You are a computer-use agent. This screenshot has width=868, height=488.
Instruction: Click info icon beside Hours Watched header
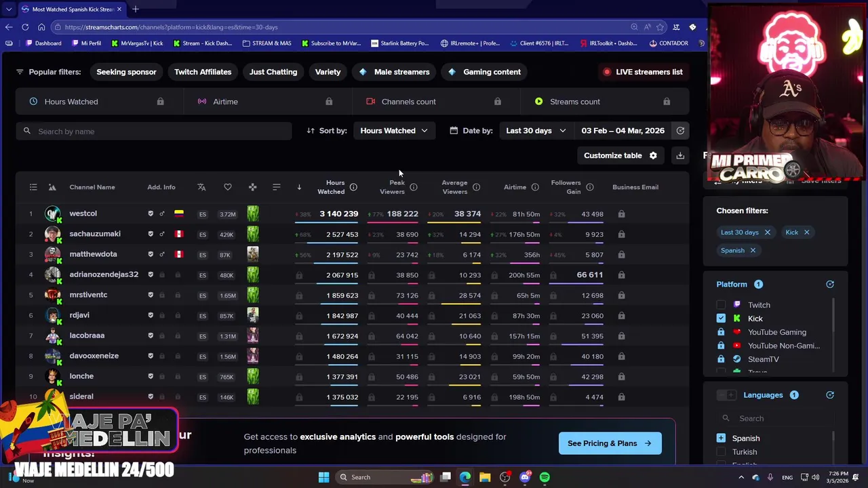[x=353, y=187]
